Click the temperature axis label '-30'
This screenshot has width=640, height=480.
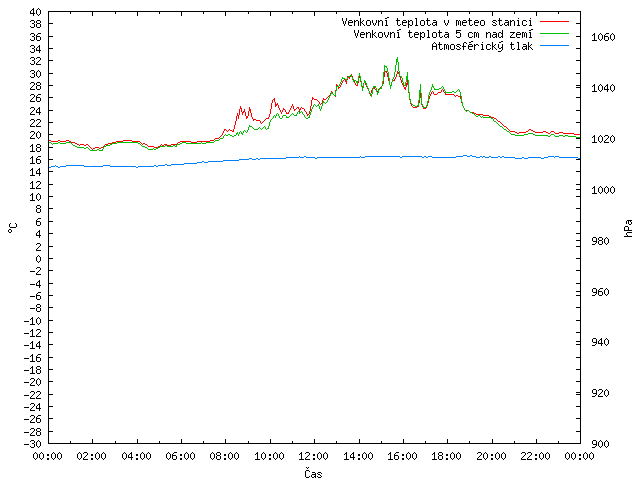click(33, 444)
